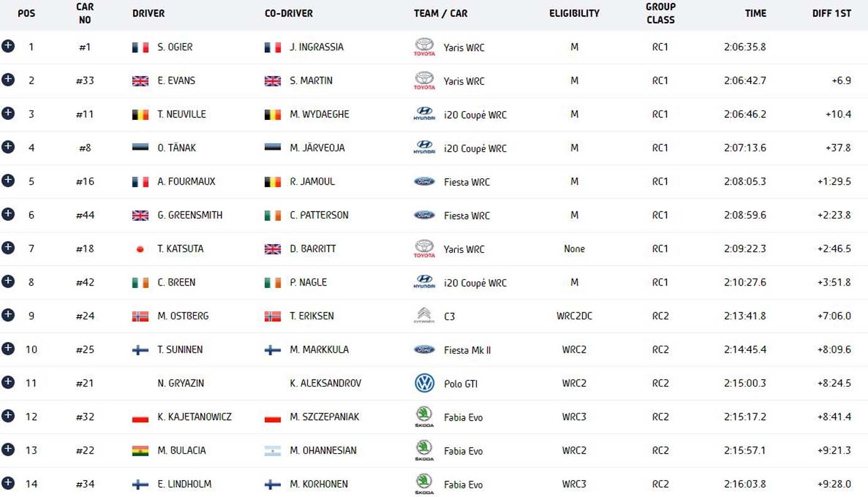The image size is (868, 497).
Task: Click the Japanese flag beside T. Katsuta
Action: (140, 249)
